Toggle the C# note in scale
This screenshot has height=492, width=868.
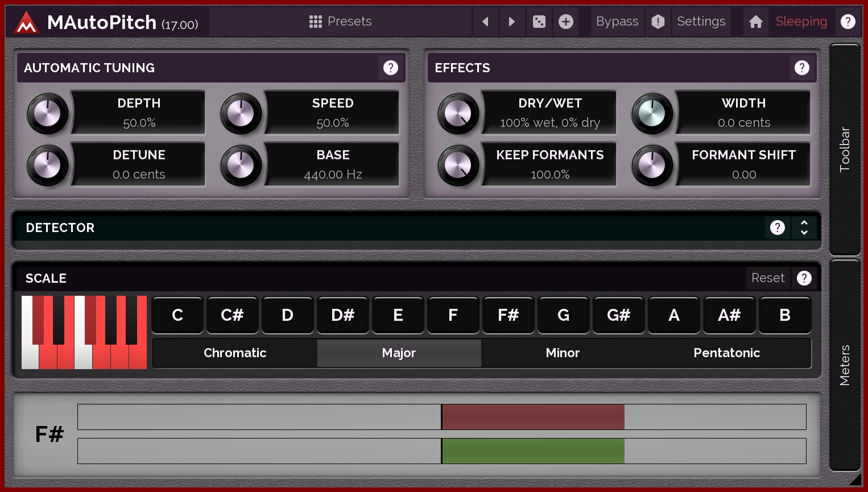[232, 315]
